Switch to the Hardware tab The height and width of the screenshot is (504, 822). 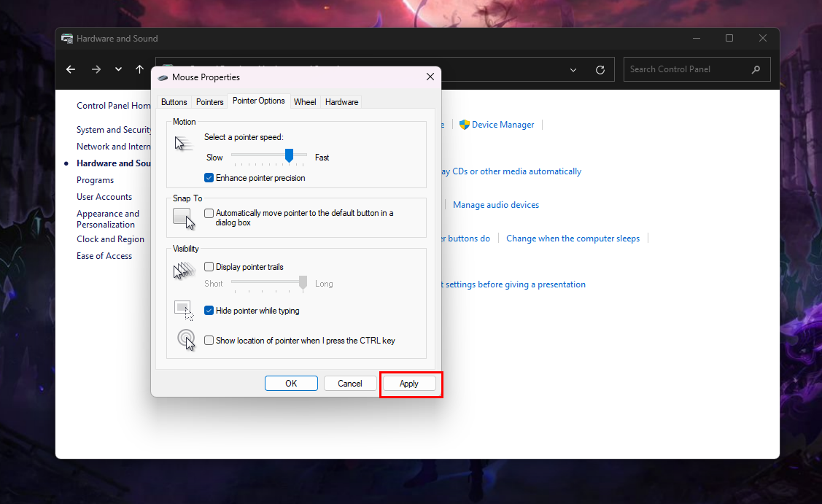coord(341,101)
